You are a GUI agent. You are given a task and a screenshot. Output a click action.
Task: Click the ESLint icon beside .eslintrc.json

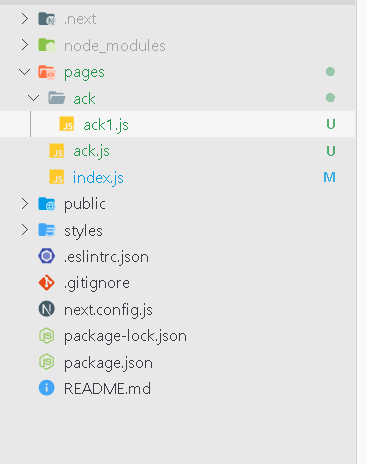47,256
